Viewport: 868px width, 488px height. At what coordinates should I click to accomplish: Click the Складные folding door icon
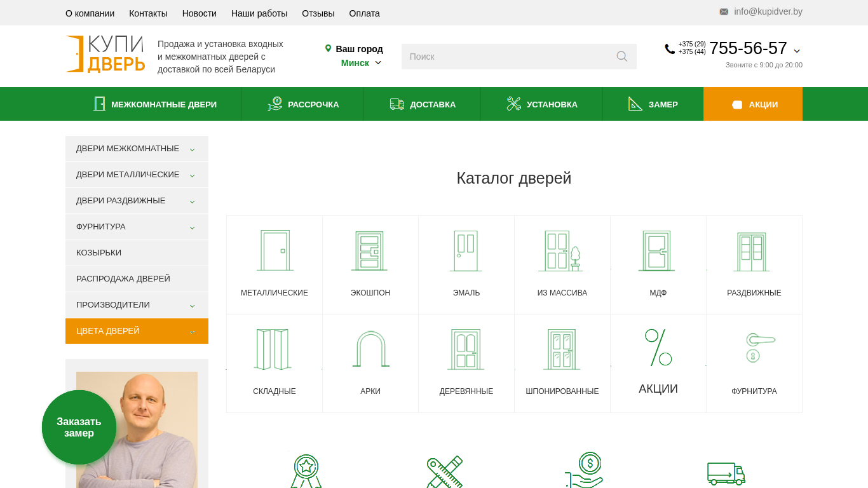(x=274, y=349)
